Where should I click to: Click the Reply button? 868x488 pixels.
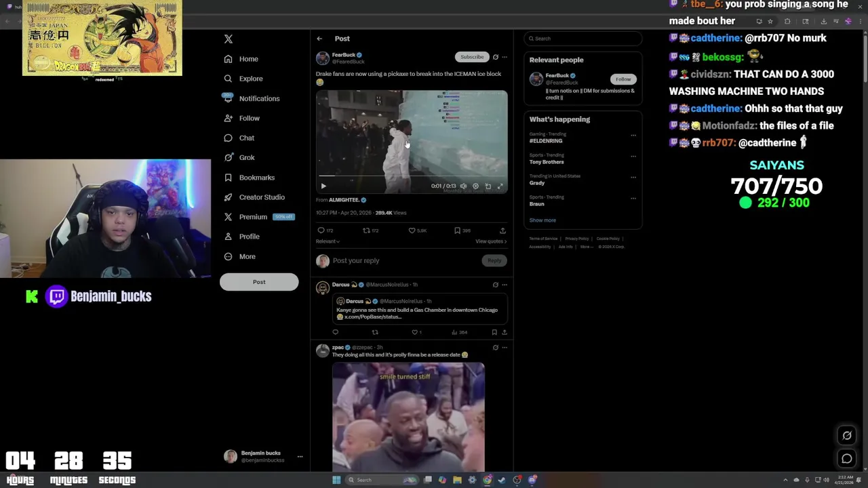click(x=494, y=260)
